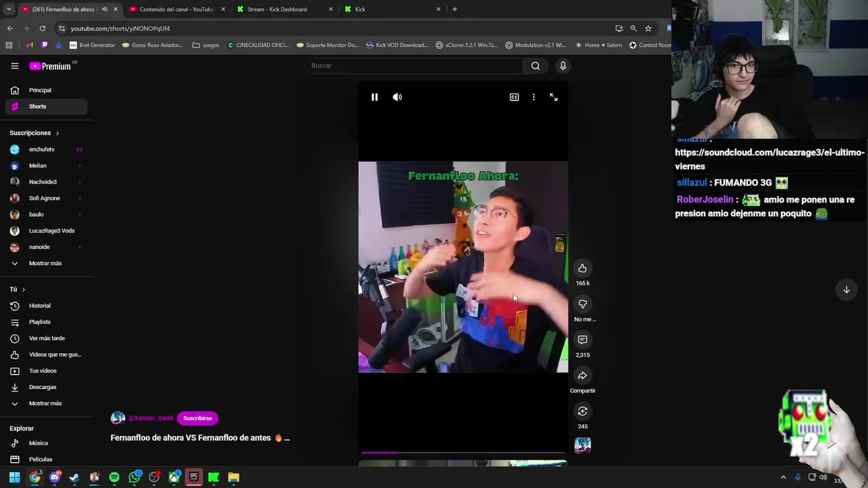Screen dimensions: 868x488
Task: Open the browser tab search dropdown
Action: pyautogui.click(x=9, y=9)
